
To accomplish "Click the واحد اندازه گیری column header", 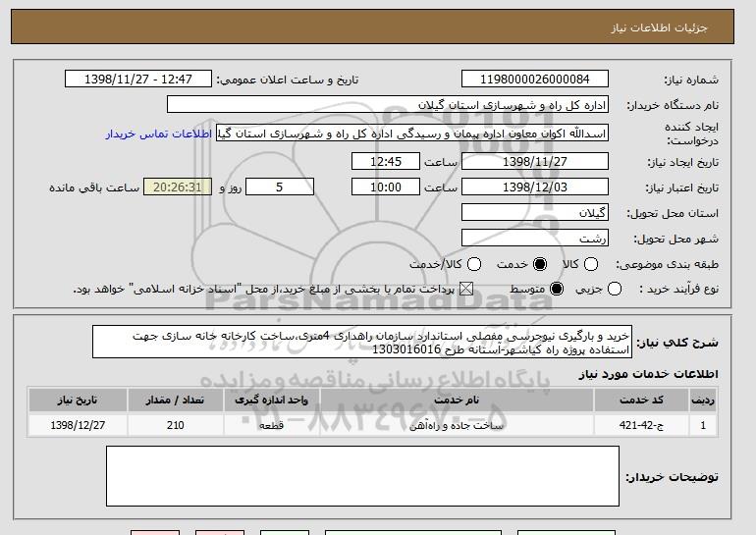I will click(271, 401).
